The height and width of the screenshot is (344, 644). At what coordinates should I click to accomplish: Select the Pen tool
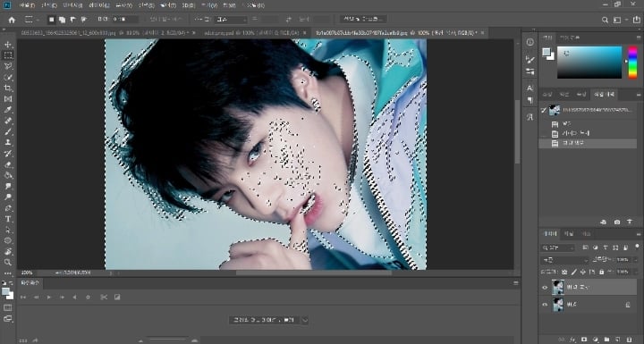point(8,208)
